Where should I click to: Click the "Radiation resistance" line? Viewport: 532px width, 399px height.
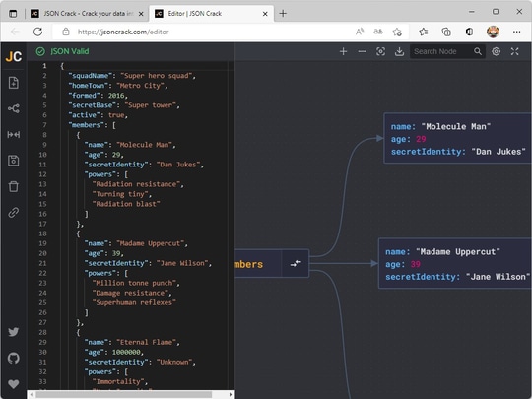click(x=138, y=184)
